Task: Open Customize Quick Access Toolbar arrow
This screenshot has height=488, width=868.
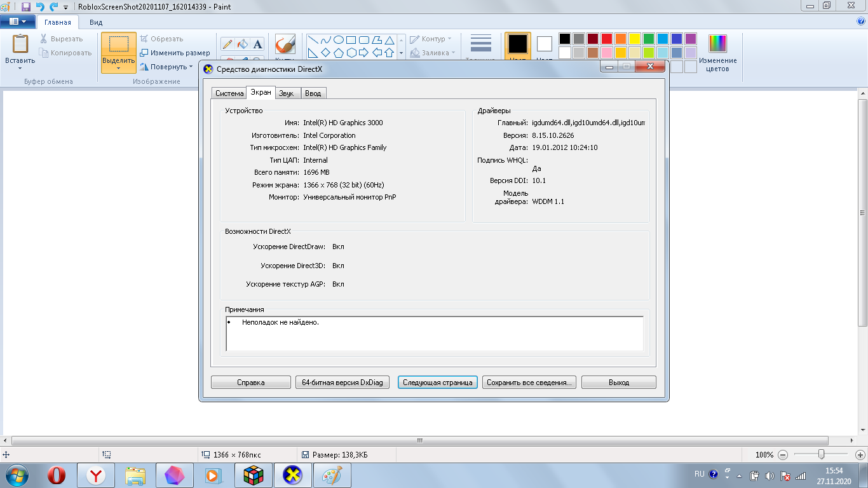Action: (x=66, y=7)
